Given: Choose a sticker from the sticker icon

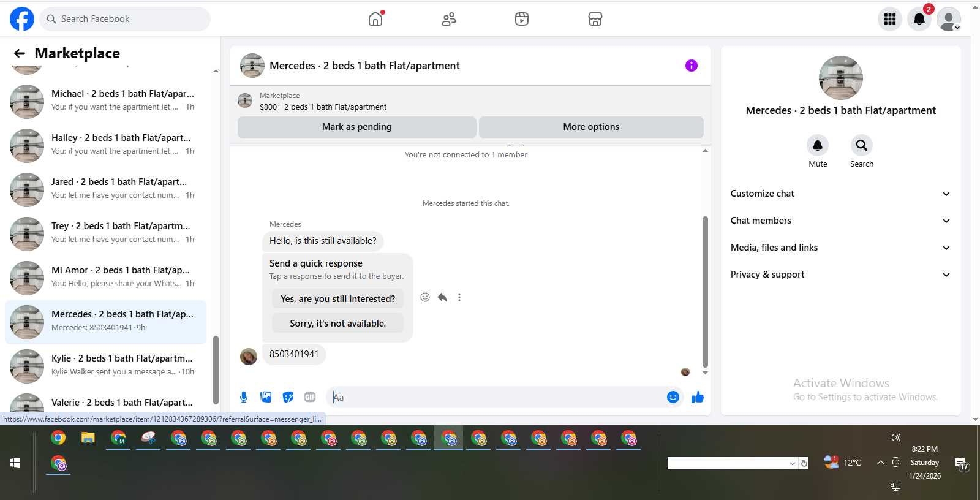Looking at the screenshot, I should point(288,397).
